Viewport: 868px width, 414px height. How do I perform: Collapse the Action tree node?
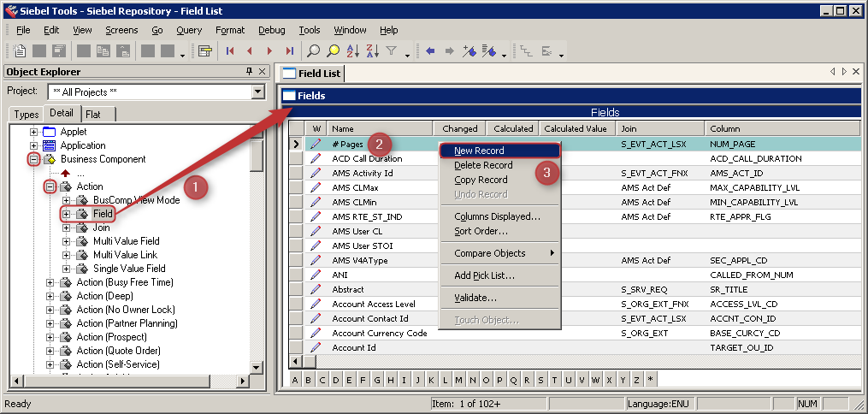(50, 186)
